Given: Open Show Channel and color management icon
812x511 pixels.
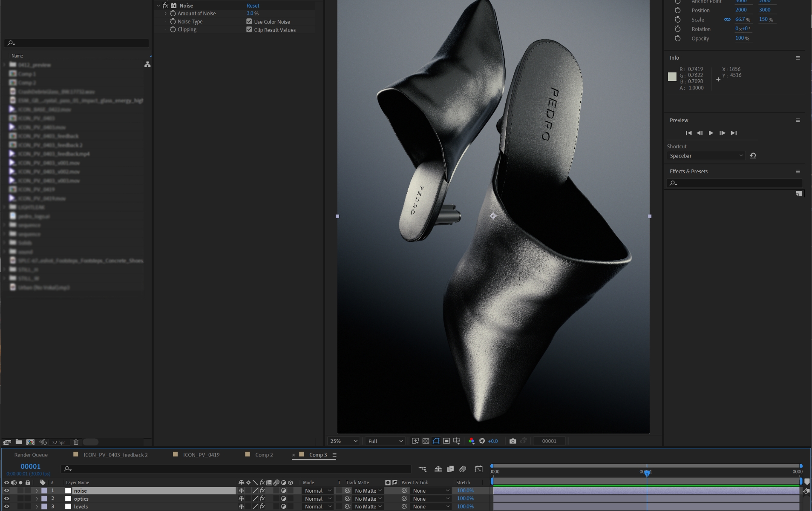Looking at the screenshot, I should 471,441.
